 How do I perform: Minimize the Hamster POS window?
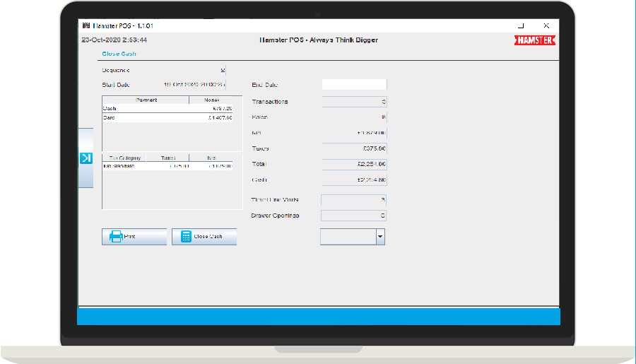coord(522,25)
